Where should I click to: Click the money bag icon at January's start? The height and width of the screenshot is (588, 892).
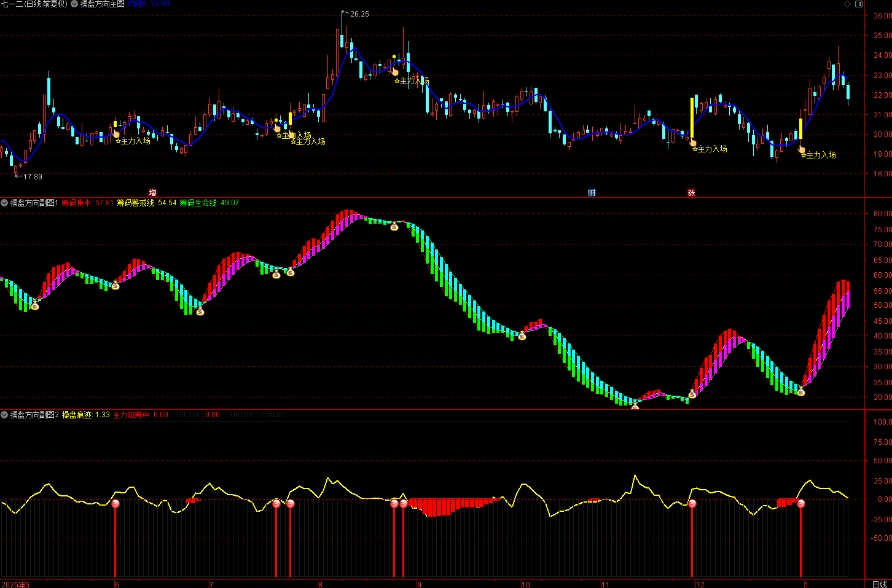[801, 391]
